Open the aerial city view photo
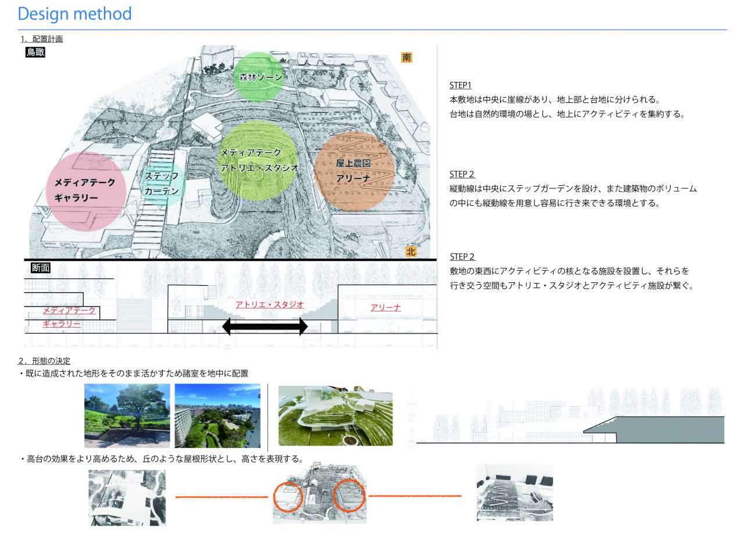This screenshot has width=756, height=534. [217, 415]
